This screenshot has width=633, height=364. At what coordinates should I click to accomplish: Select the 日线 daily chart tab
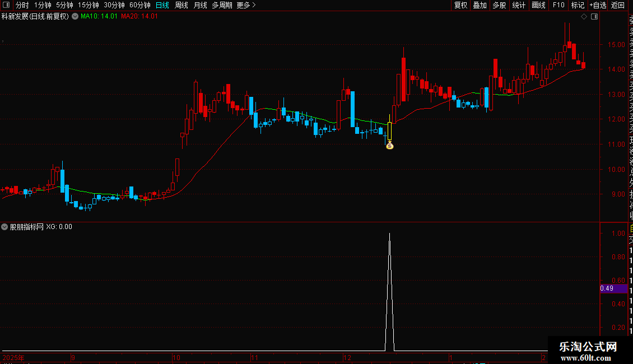coord(162,5)
